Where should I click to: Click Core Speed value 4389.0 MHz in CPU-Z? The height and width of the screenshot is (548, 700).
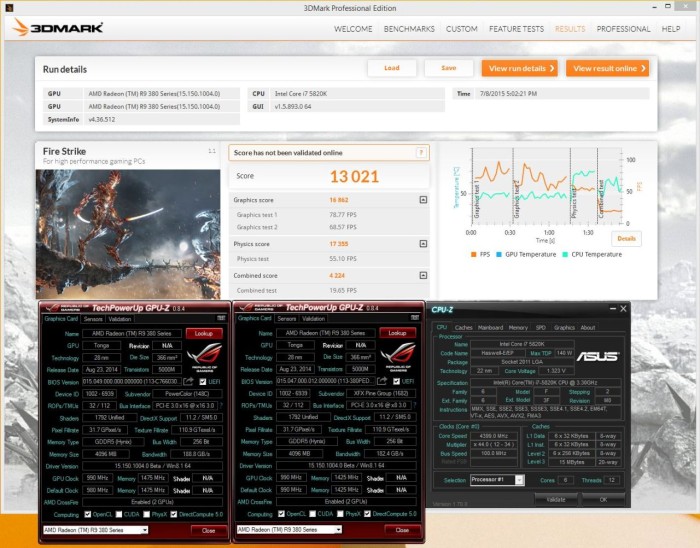pos(492,436)
